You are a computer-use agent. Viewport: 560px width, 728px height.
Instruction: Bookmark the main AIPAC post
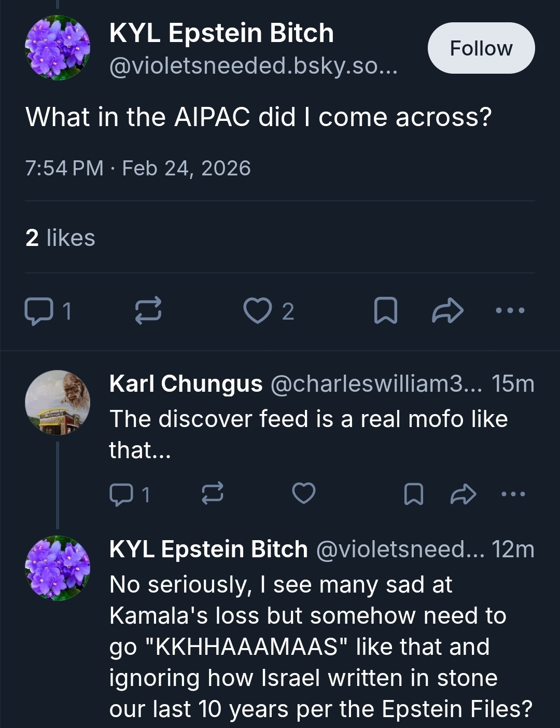tap(385, 311)
